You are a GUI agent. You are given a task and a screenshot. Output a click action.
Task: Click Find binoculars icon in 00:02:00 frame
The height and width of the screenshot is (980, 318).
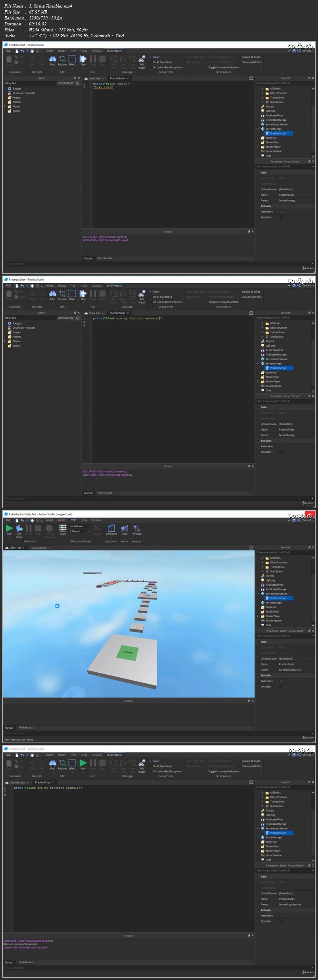(x=52, y=59)
